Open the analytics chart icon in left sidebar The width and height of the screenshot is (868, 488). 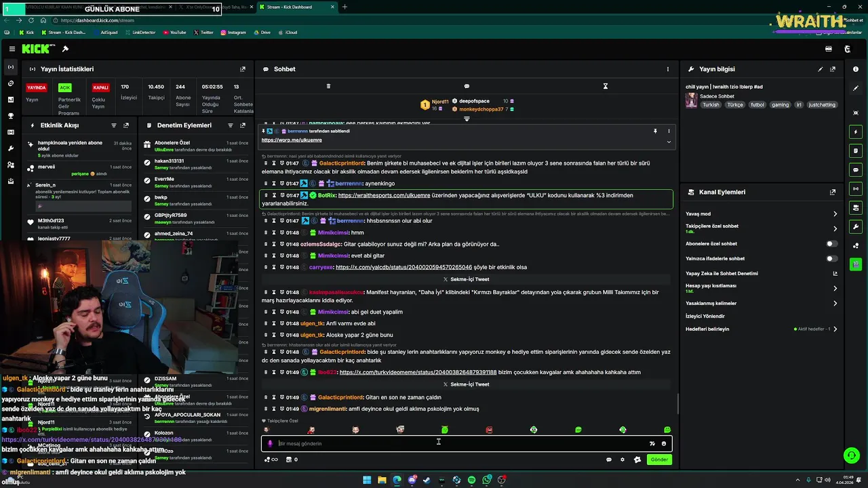11,100
